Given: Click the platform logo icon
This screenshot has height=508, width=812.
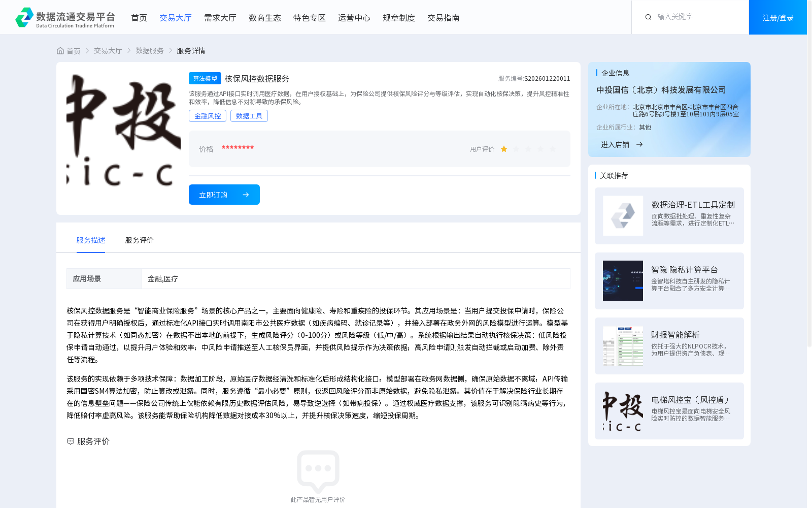Looking at the screenshot, I should click(x=24, y=17).
